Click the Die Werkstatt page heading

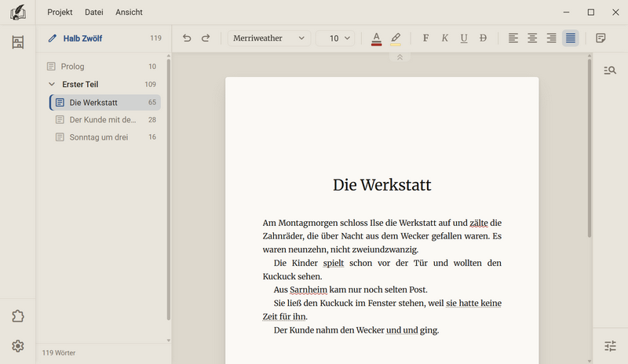tap(382, 185)
